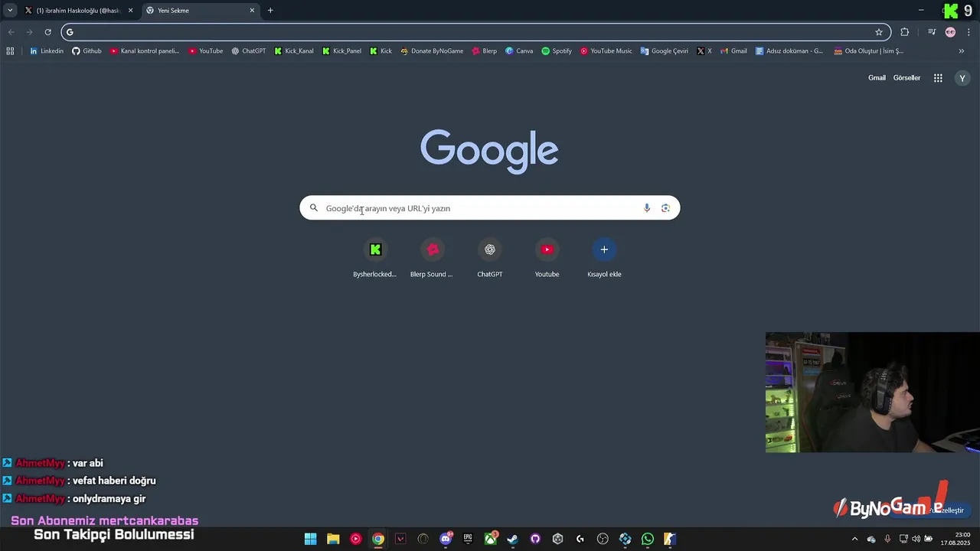Open a new tab with plus button
Viewport: 980px width, 551px height.
(270, 11)
